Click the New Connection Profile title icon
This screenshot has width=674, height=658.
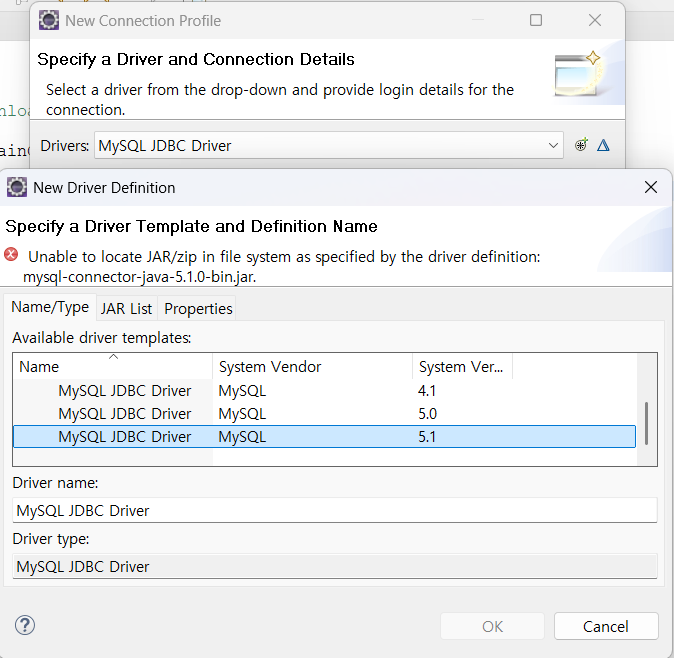coord(49,20)
